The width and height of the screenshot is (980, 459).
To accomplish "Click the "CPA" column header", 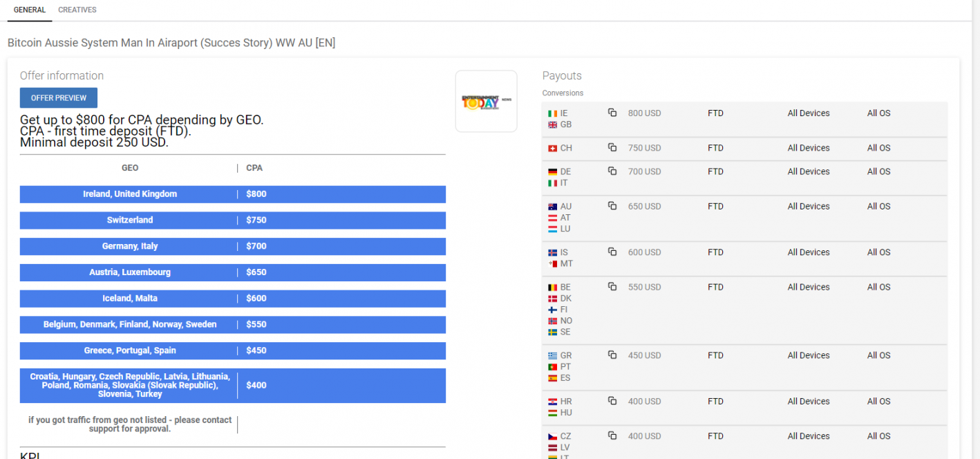I will (x=254, y=168).
